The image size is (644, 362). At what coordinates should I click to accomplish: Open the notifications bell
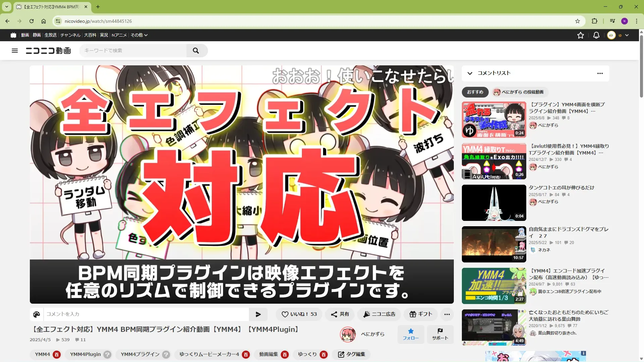pos(596,35)
